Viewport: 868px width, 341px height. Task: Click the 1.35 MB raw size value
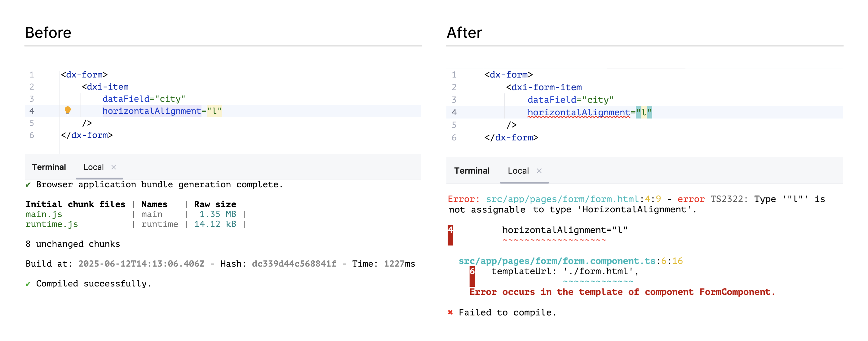pos(218,214)
